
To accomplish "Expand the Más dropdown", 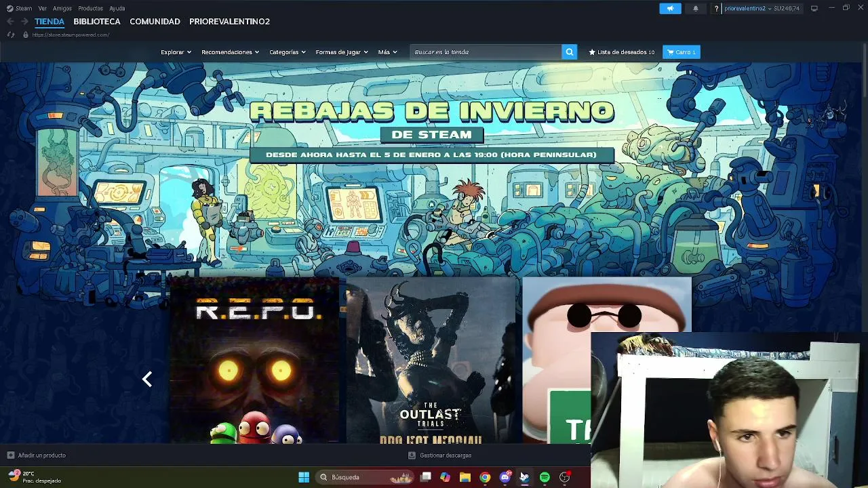I will click(x=387, y=52).
